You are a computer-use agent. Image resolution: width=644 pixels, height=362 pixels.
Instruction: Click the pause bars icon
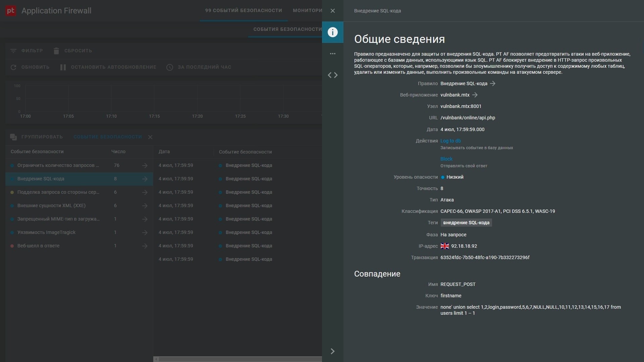point(63,67)
